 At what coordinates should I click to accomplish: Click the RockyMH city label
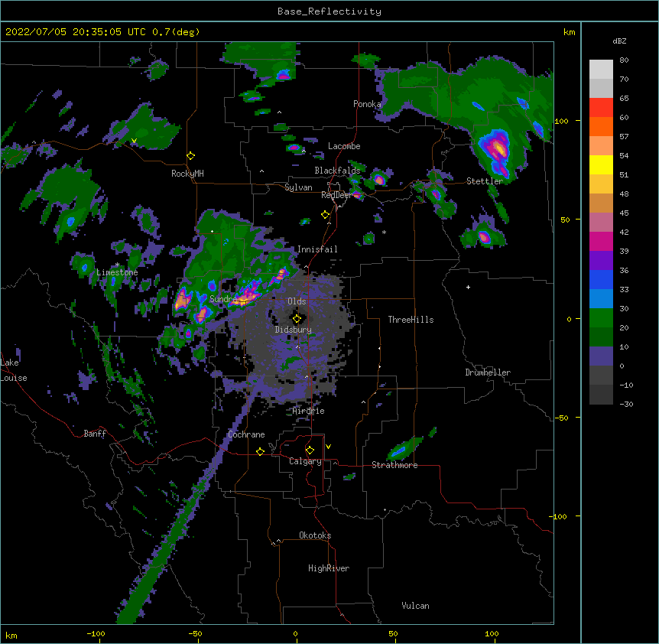pos(187,173)
